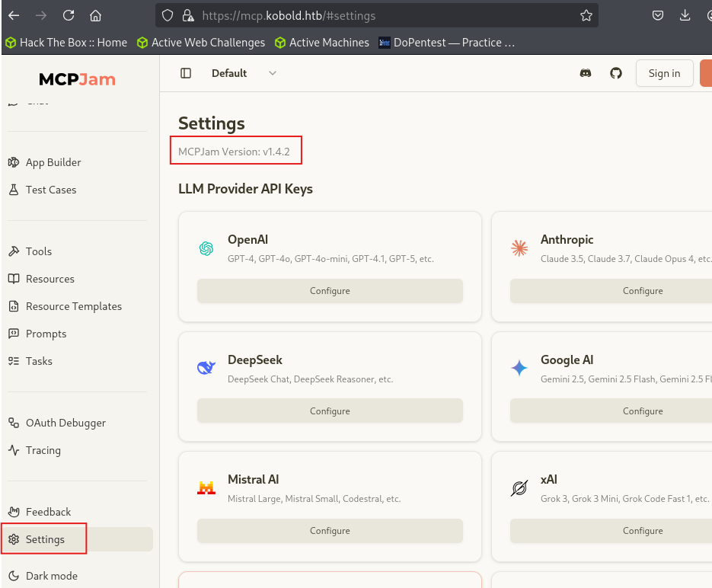Click the OAuth Debugger icon

[x=14, y=423]
